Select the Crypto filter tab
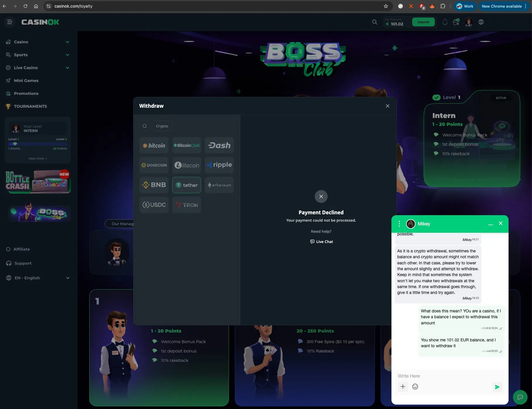The width and height of the screenshot is (532, 409). pyautogui.click(x=162, y=126)
